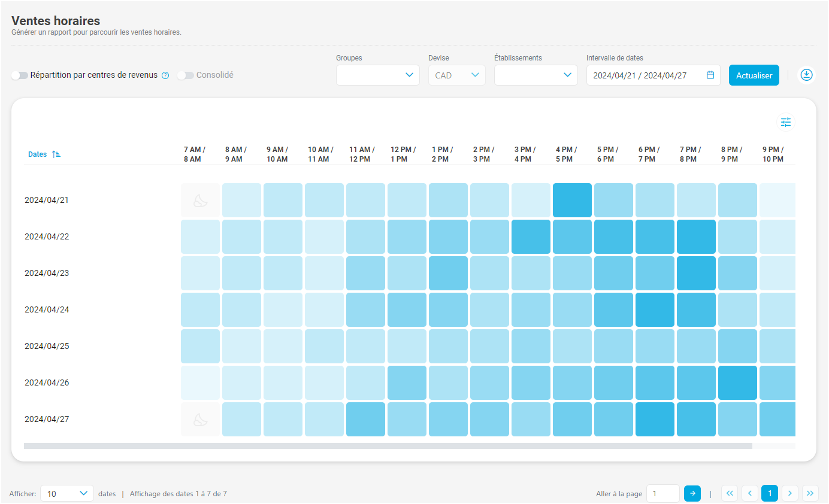The image size is (829, 504).
Task: Click the 2024/04/22 date row label
Action: pos(47,236)
